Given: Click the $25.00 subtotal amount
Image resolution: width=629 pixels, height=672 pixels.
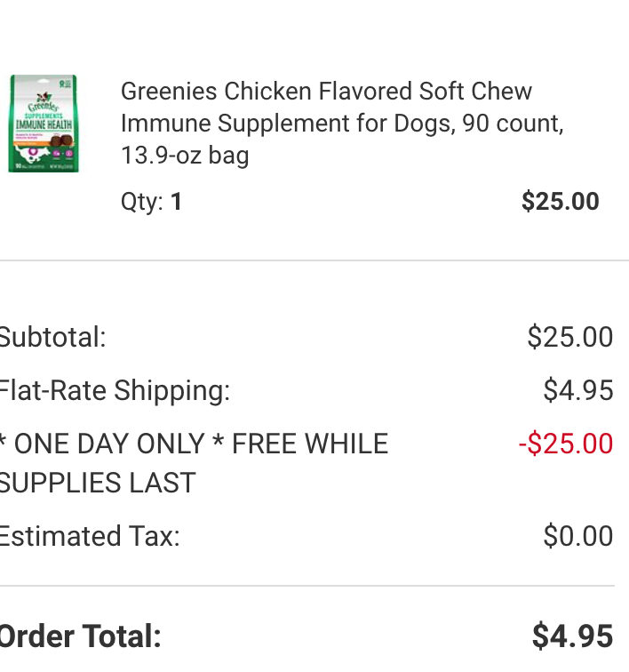Looking at the screenshot, I should coord(569,337).
